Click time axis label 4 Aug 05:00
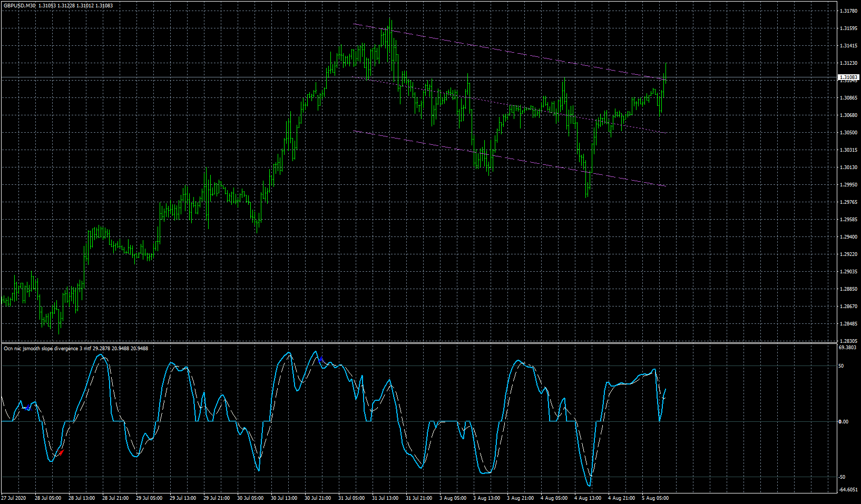The image size is (861, 504). [554, 498]
